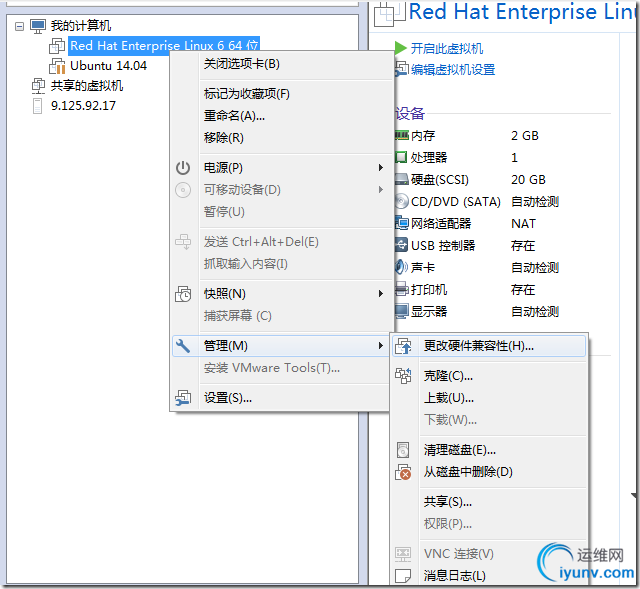This screenshot has height=589, width=640.
Task: Select Red Hat Enterprise Linux 6 64 位 tree item
Action: (x=164, y=46)
